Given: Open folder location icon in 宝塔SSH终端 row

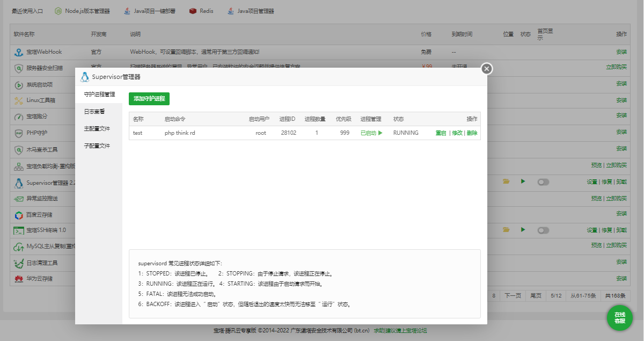Looking at the screenshot, I should coord(506,230).
